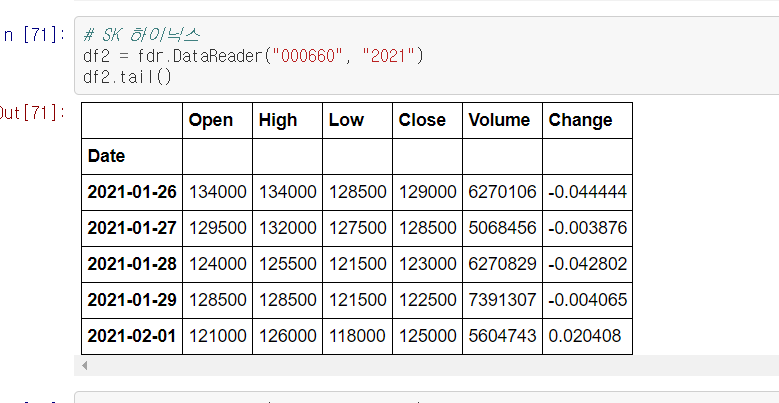Click the Volume value 5068456
The image size is (779, 403).
pyautogui.click(x=502, y=228)
